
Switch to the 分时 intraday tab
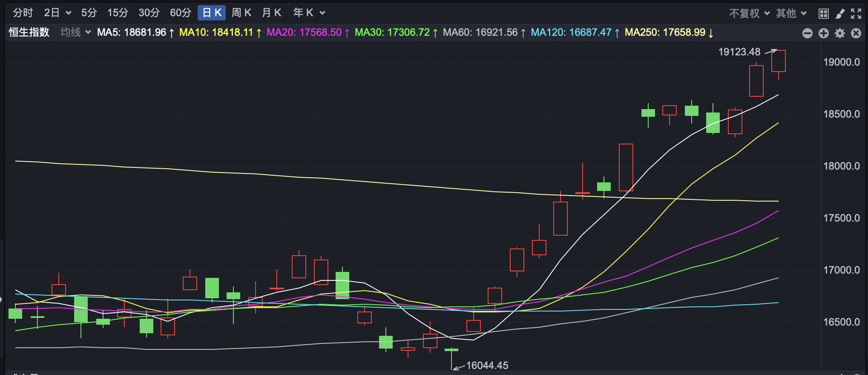(23, 13)
